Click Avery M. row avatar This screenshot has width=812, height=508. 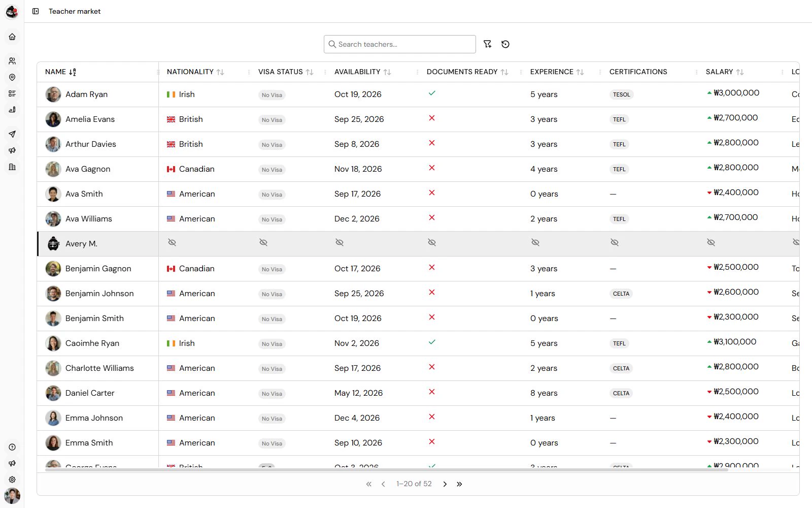tap(53, 244)
